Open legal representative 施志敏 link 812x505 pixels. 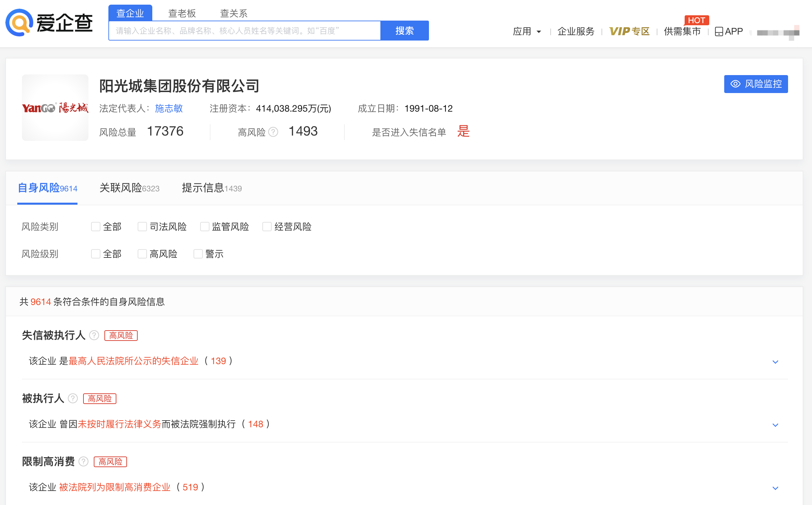tap(169, 108)
